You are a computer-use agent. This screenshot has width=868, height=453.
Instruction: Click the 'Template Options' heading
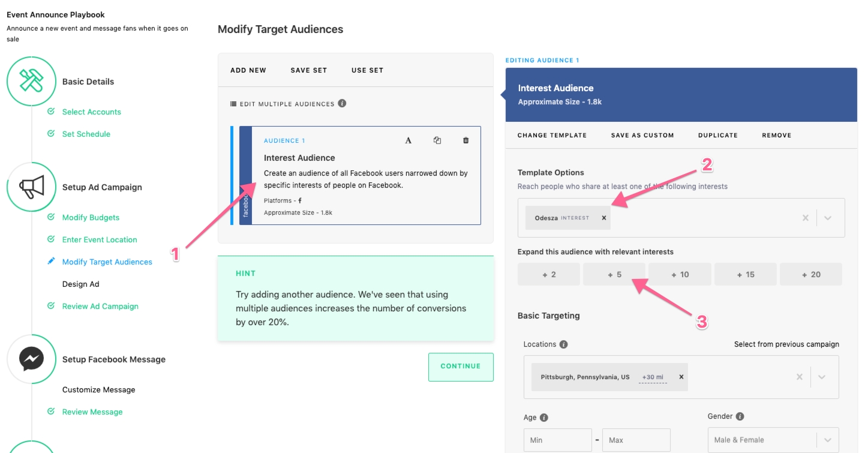pos(551,173)
